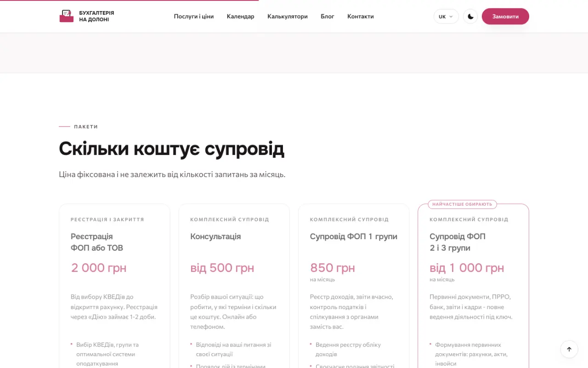
Task: Open the UK language dropdown
Action: coord(446,17)
